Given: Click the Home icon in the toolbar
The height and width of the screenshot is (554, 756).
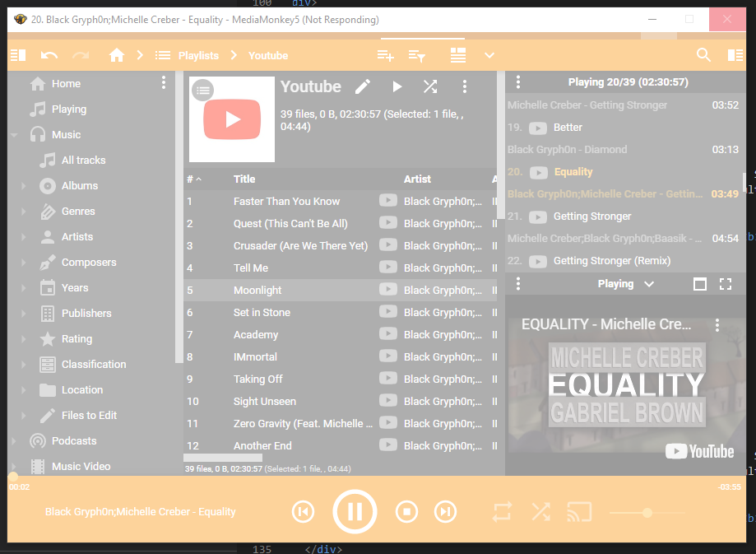Looking at the screenshot, I should [117, 55].
